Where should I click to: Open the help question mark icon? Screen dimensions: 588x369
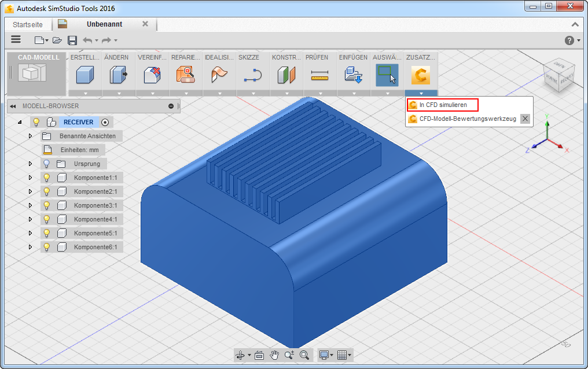tap(569, 40)
